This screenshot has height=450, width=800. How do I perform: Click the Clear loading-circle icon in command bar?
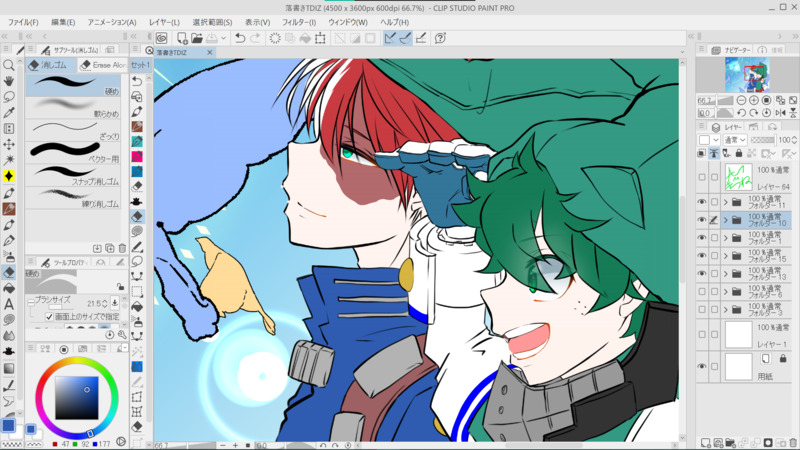pyautogui.click(x=275, y=38)
